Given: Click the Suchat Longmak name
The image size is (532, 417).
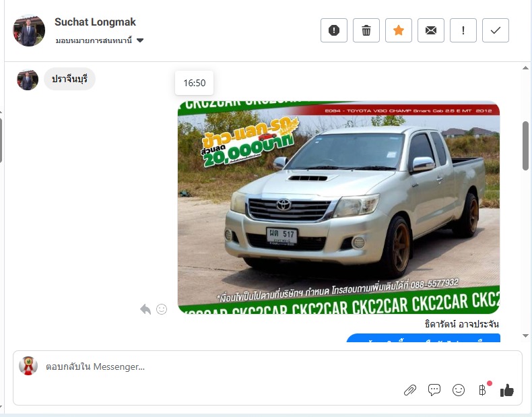Looking at the screenshot, I should pos(95,22).
